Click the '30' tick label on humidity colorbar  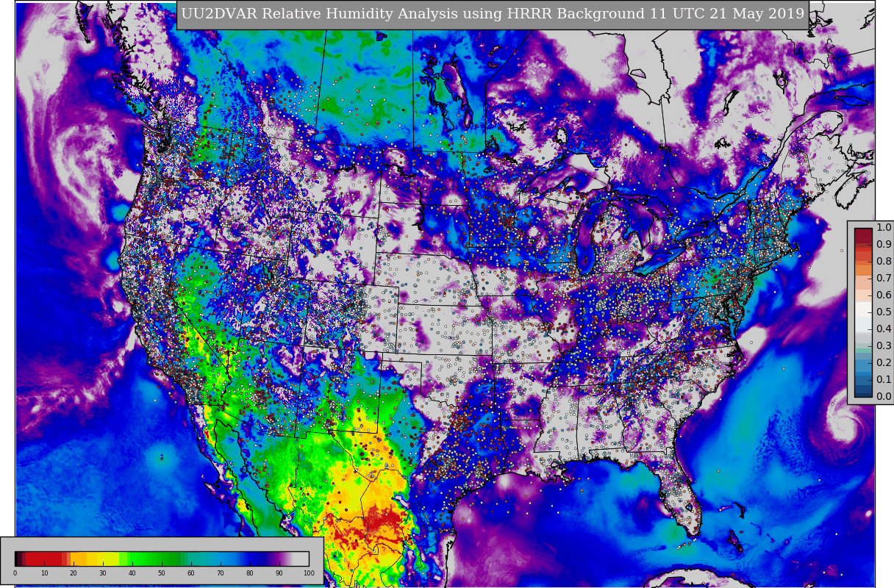tap(103, 573)
